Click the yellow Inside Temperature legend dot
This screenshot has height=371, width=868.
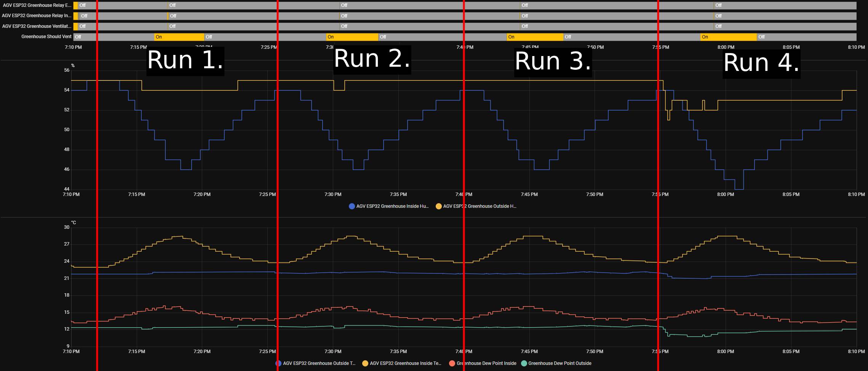(365, 363)
